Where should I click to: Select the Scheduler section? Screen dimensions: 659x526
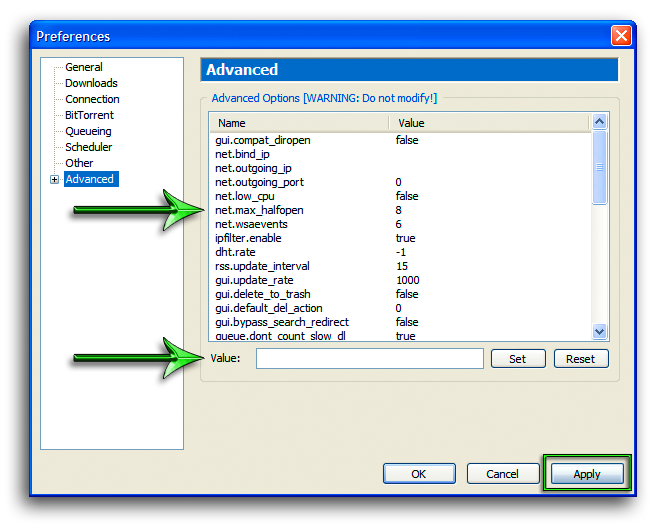(x=88, y=147)
